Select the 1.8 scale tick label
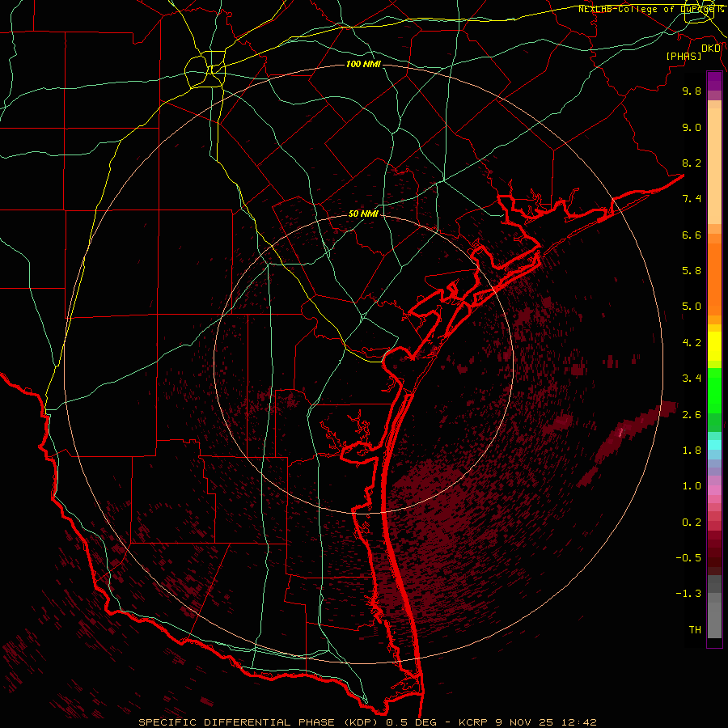The height and width of the screenshot is (728, 728). tap(692, 451)
